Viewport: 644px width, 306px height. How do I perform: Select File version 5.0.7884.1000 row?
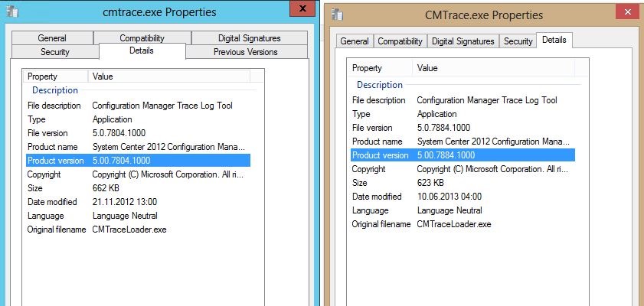click(463, 128)
